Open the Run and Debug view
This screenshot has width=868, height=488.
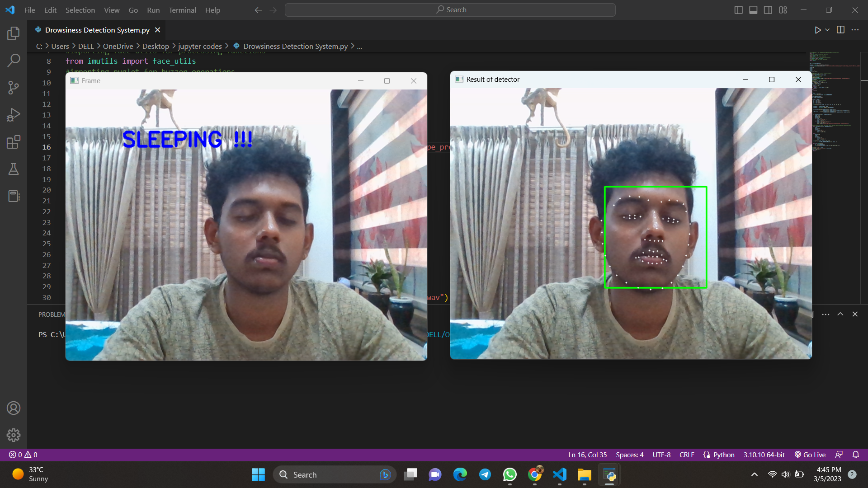pos(14,114)
